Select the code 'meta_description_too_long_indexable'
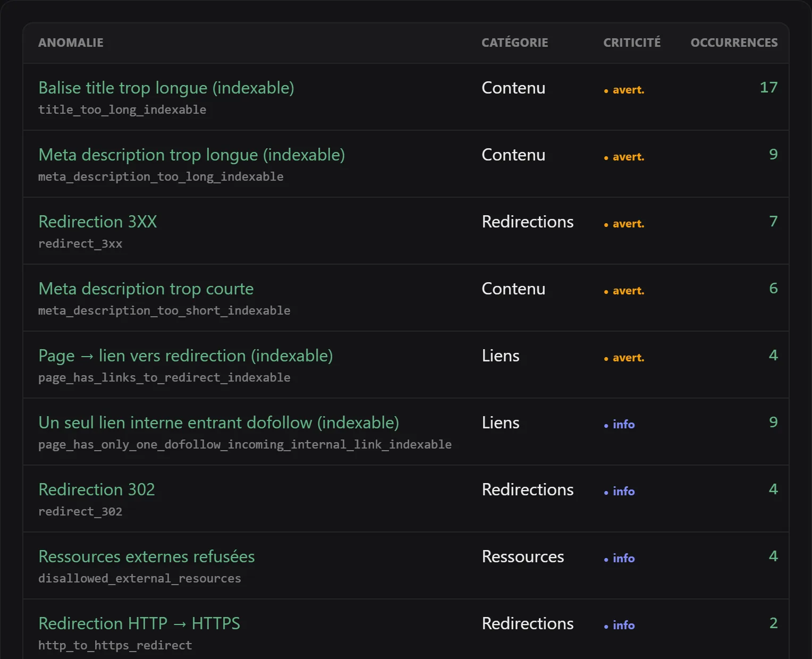The width and height of the screenshot is (812, 659). (x=161, y=177)
